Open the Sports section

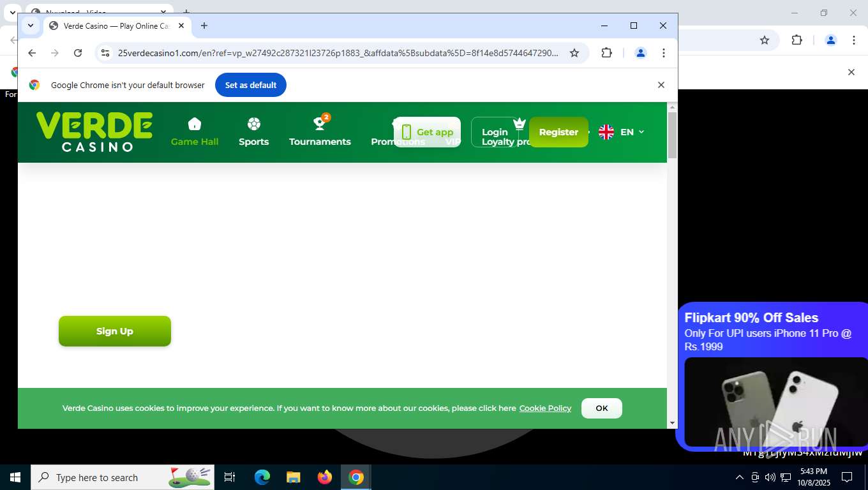[253, 132]
